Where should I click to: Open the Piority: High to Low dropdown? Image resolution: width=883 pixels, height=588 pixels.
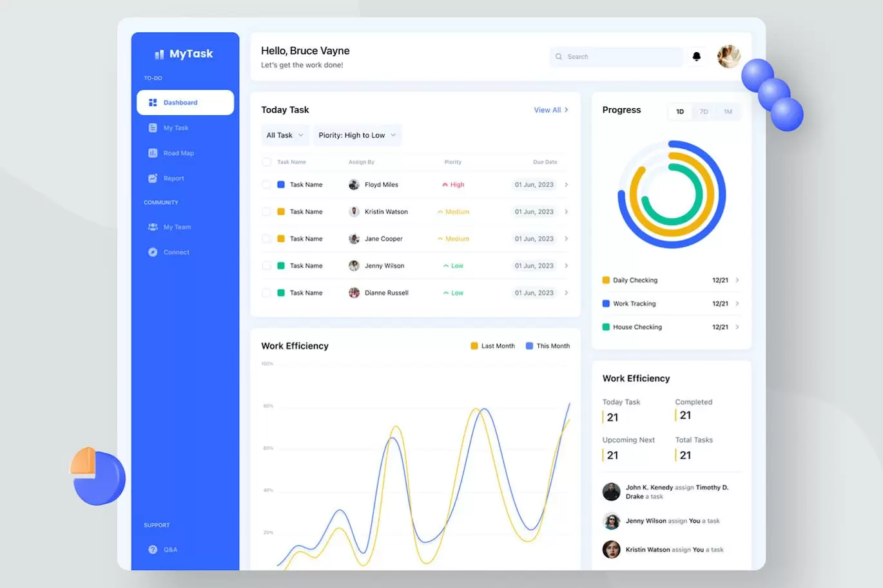[x=357, y=135]
